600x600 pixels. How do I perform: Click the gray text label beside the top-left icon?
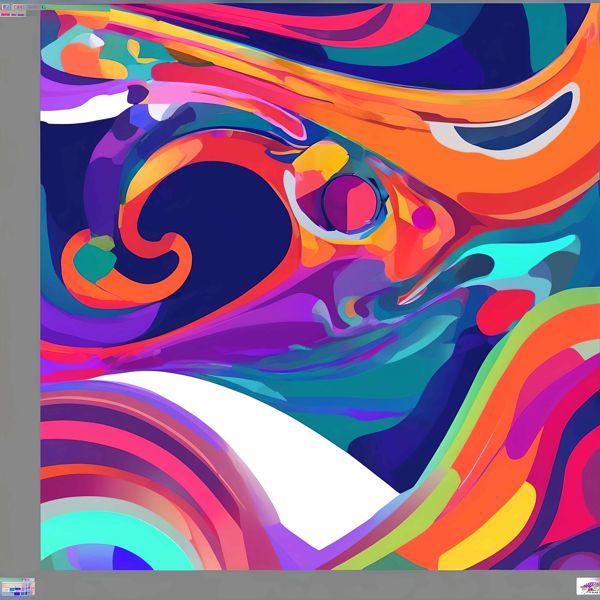tap(20, 6)
